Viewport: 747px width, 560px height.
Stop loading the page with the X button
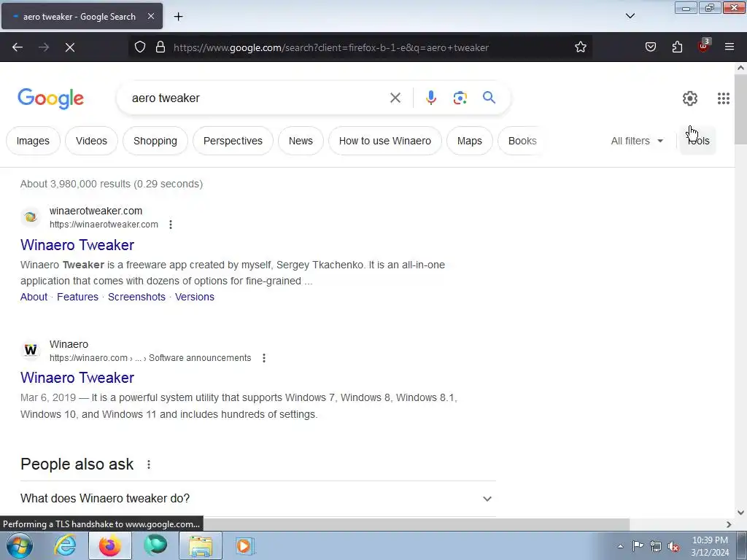tap(69, 47)
